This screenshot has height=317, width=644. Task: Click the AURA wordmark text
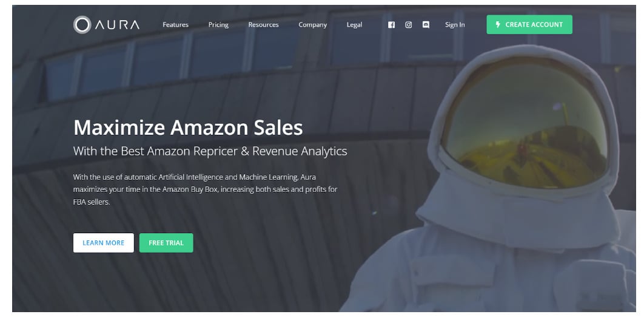pyautogui.click(x=118, y=25)
